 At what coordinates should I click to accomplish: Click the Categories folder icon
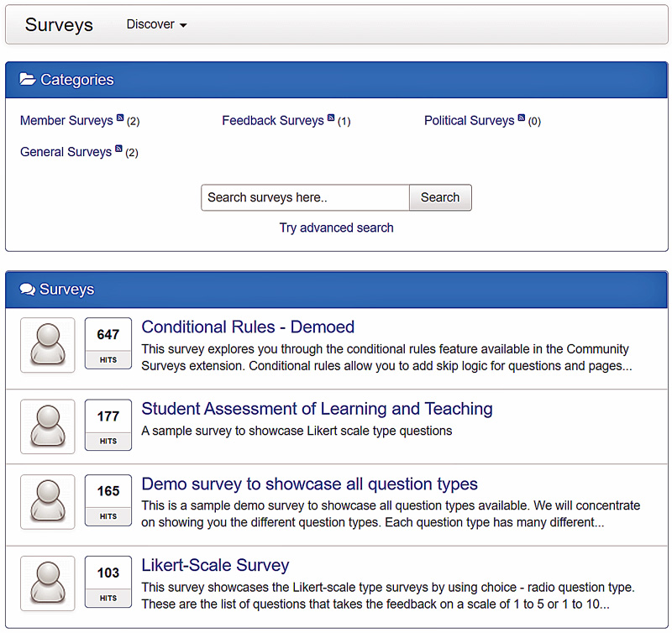click(28, 79)
